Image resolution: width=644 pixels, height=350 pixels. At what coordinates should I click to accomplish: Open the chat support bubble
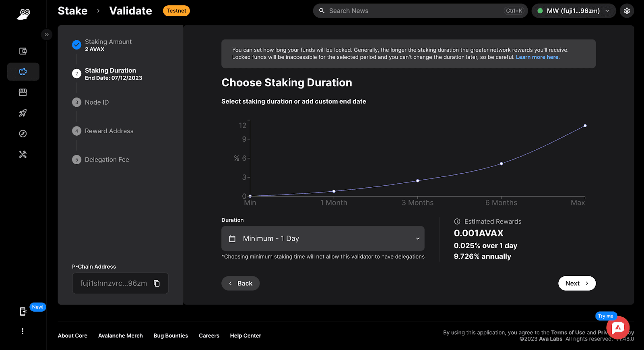point(618,328)
